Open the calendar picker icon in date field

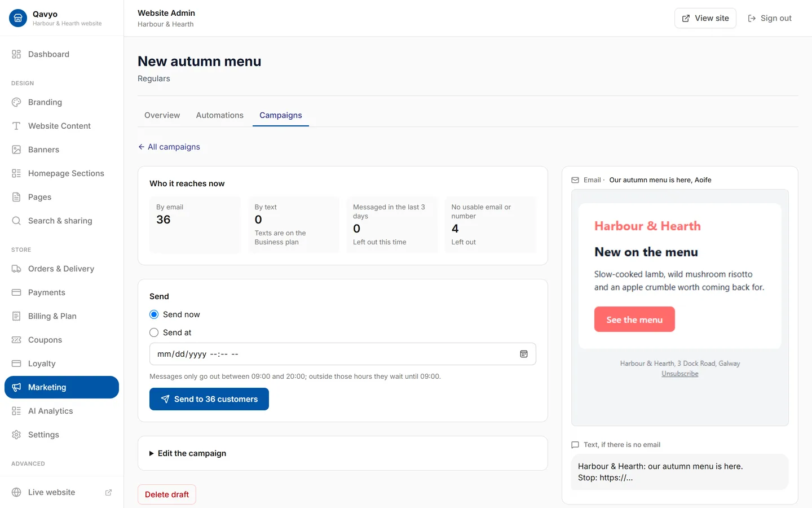pyautogui.click(x=524, y=354)
